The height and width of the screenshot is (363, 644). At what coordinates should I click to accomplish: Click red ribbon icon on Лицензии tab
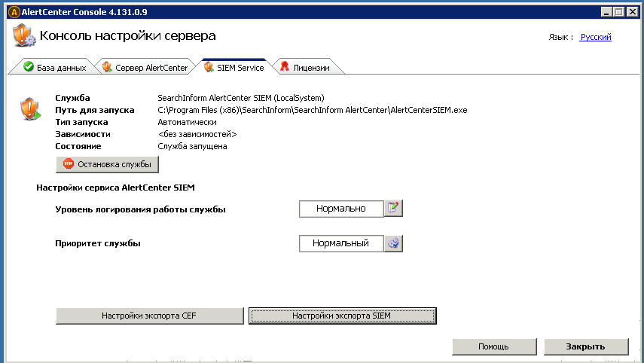[x=284, y=66]
